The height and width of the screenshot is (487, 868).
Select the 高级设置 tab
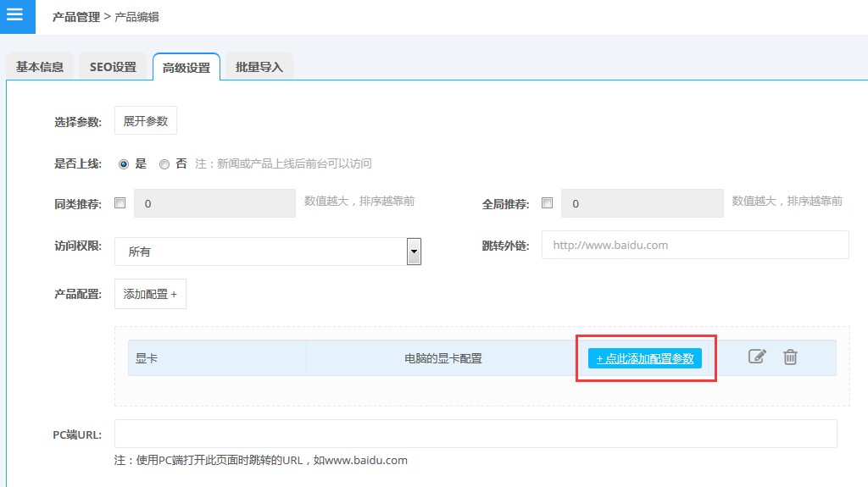click(x=186, y=68)
